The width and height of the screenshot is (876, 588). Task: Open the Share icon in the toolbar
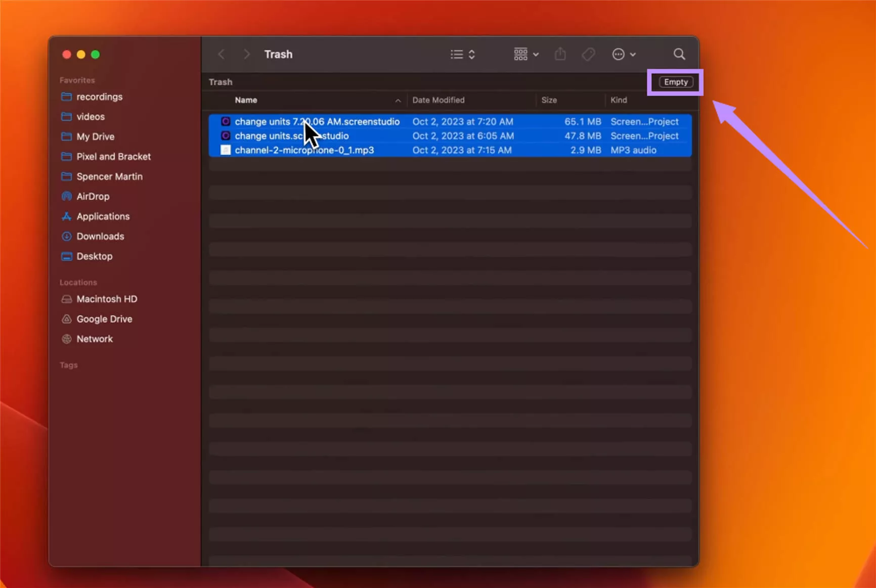560,54
